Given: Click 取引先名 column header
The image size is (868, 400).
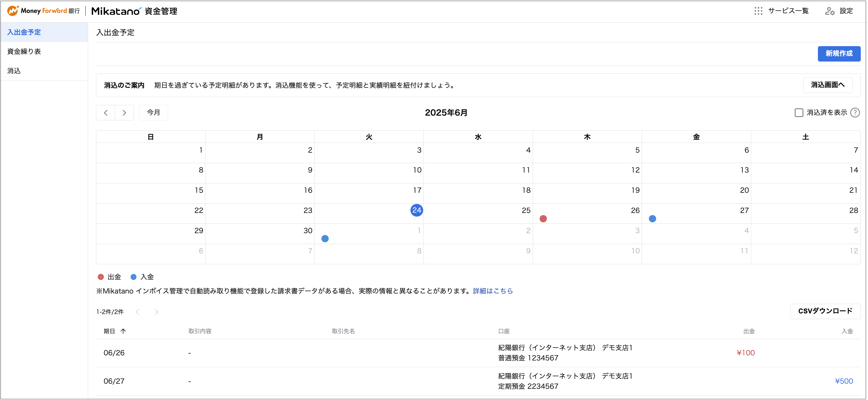Looking at the screenshot, I should pyautogui.click(x=343, y=331).
